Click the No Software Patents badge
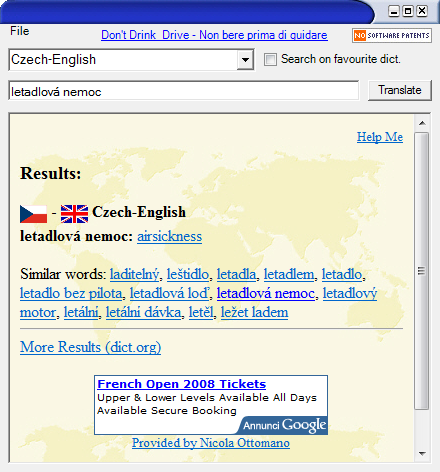 [x=392, y=35]
